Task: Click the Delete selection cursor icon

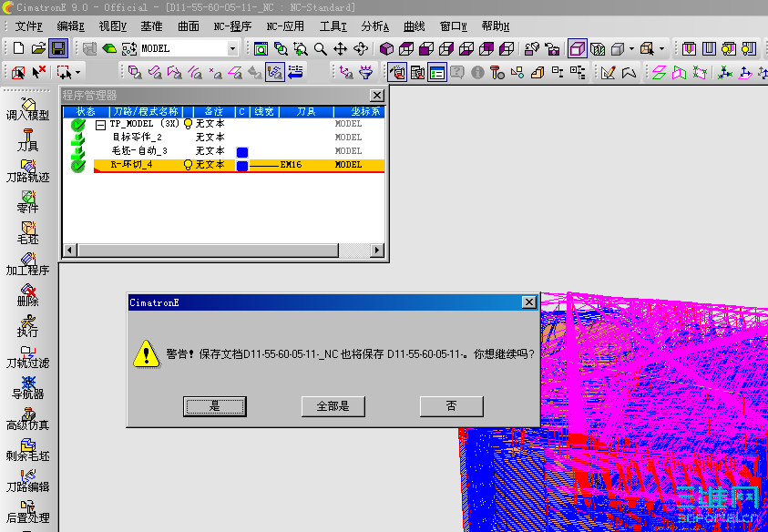Action: point(38,73)
